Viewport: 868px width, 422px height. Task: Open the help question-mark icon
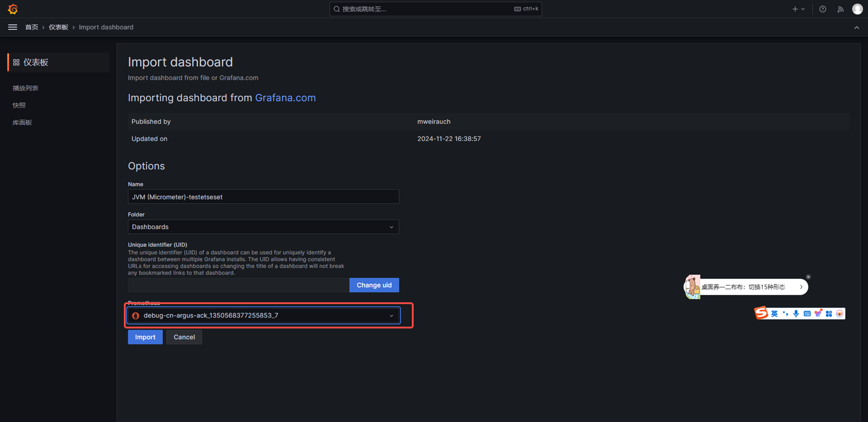(823, 9)
